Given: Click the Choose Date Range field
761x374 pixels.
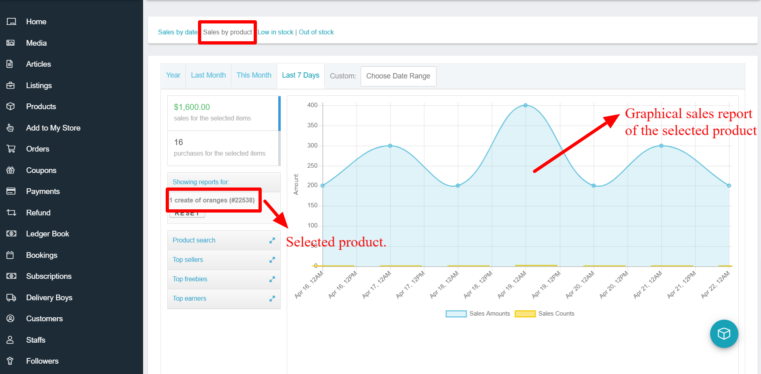Looking at the screenshot, I should click(398, 76).
